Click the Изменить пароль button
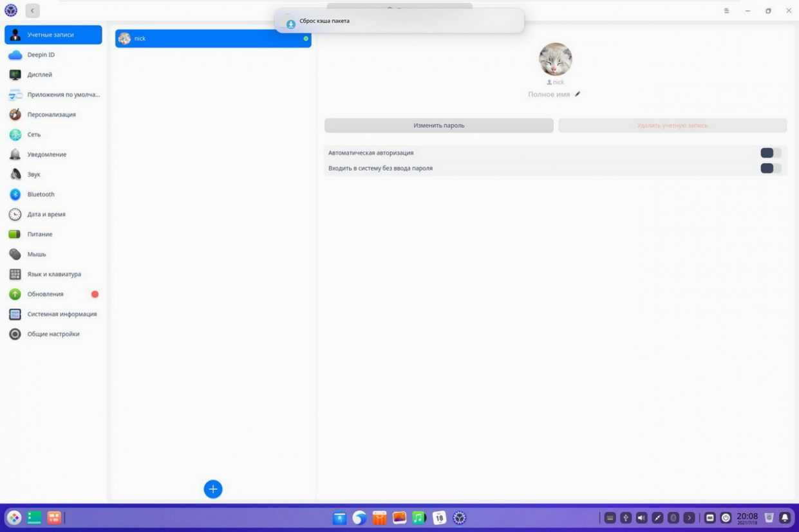Image resolution: width=799 pixels, height=532 pixels. click(439, 125)
